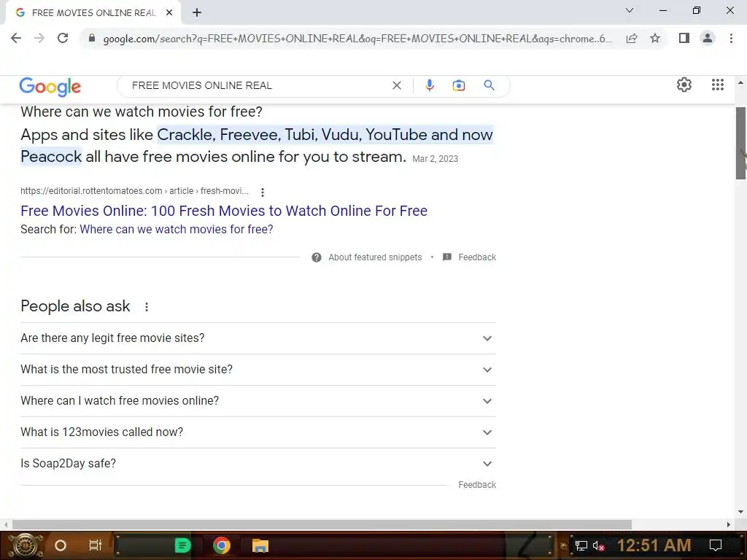The image size is (747, 560).
Task: Open Chrome side panel
Action: pyautogui.click(x=684, y=38)
